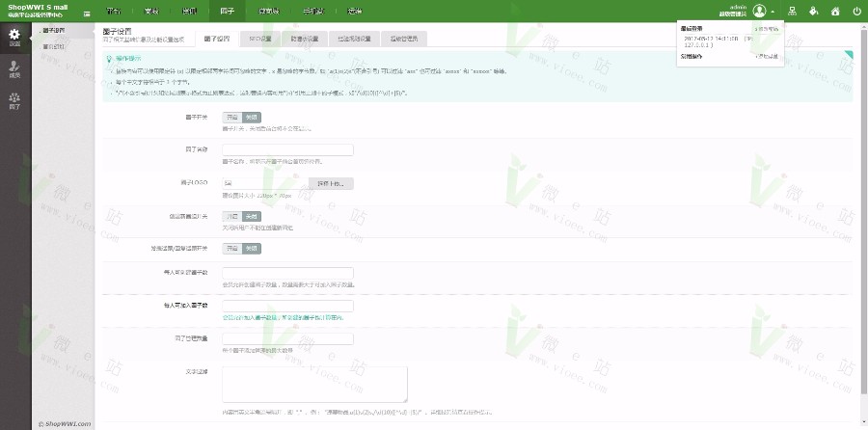Viewport: 868px width, 430px height.
Task: Open the 设置 gear section in sidebar
Action: tap(14, 38)
